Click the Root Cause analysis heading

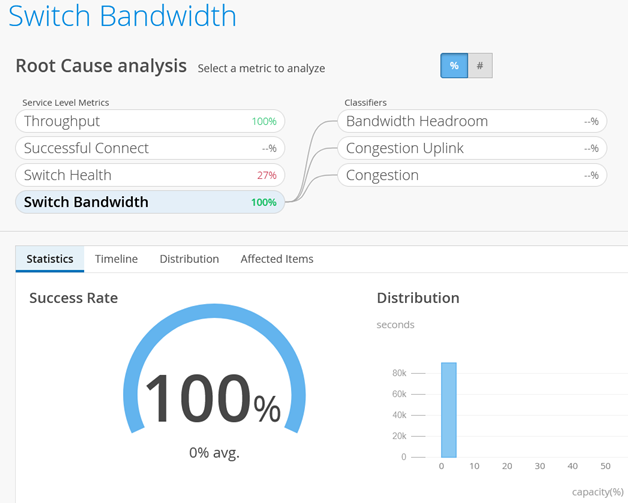coord(101,66)
